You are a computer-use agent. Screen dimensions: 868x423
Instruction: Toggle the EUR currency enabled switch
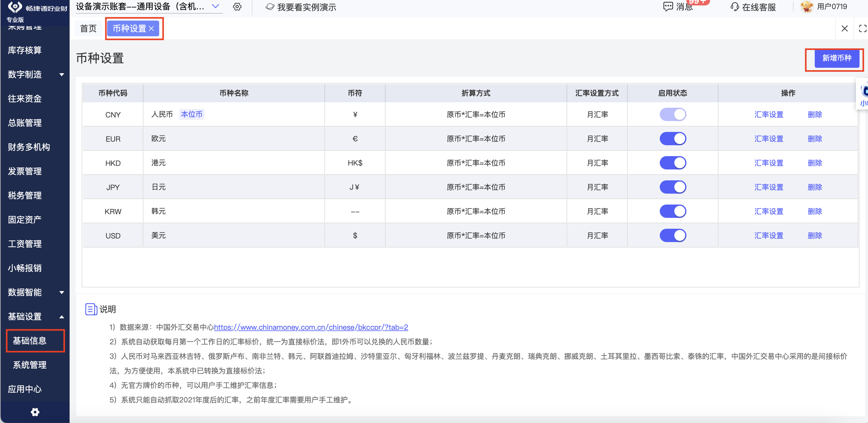point(672,139)
